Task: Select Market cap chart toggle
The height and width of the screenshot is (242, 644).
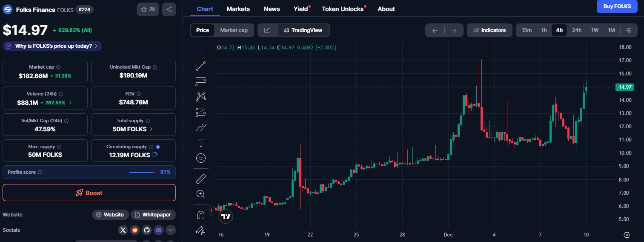Action: [234, 30]
